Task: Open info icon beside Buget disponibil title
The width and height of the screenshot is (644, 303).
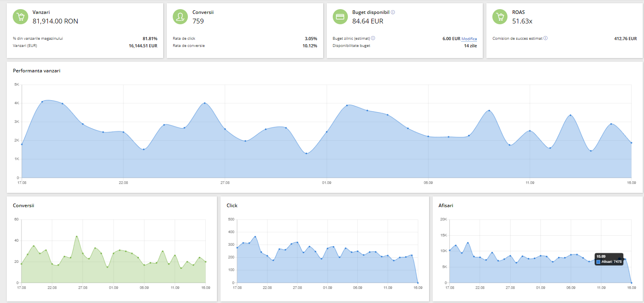Action: click(x=393, y=12)
